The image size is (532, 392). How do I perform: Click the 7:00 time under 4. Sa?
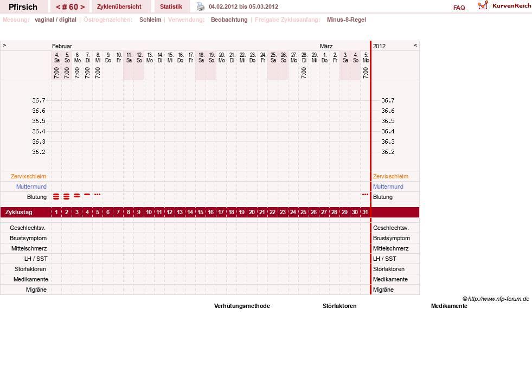56,73
